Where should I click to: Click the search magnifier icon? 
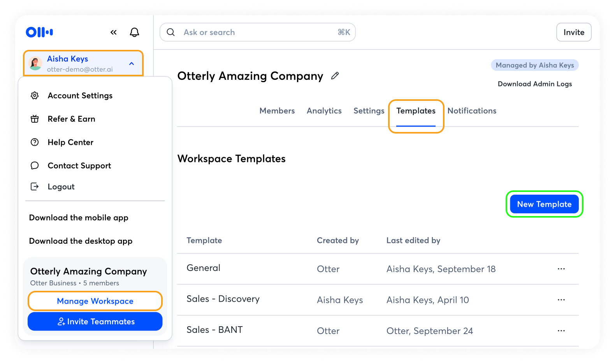(x=171, y=32)
